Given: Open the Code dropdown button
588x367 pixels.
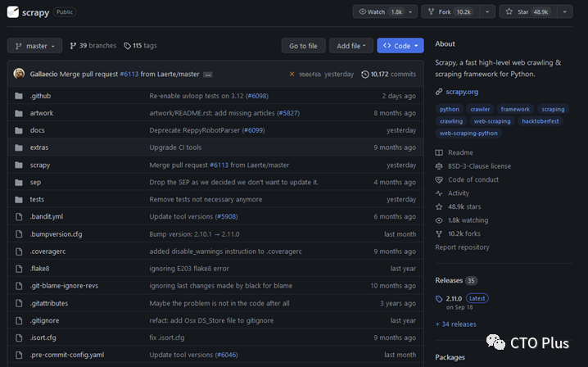Looking at the screenshot, I should pos(400,46).
